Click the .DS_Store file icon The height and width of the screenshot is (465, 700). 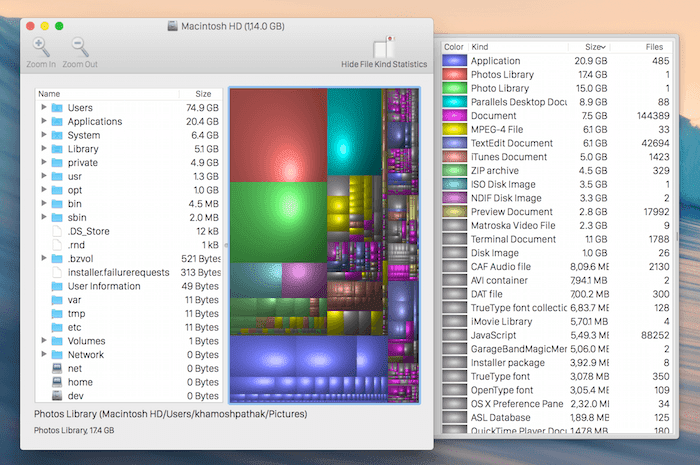pyautogui.click(x=57, y=231)
